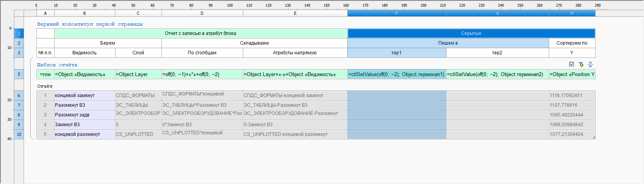Select the "Разомкнут задв" report cell
The width and height of the screenshot is (644, 184).
(x=84, y=115)
